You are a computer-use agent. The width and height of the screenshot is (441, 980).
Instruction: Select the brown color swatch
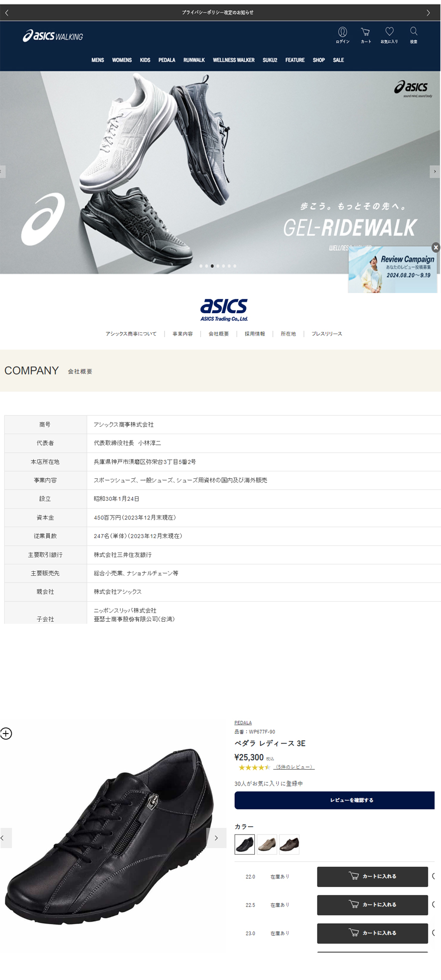pos(289,844)
